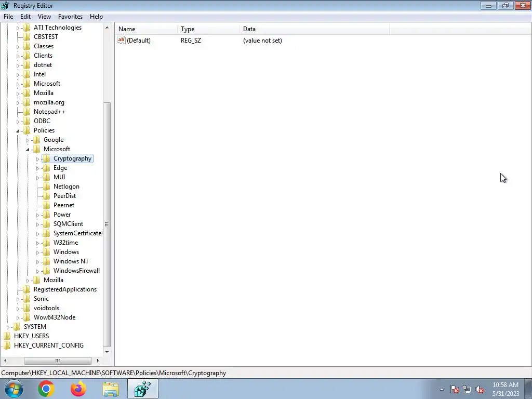Select the RegisteredApplications key
Screen dimensions: 532x399
pyautogui.click(x=65, y=289)
